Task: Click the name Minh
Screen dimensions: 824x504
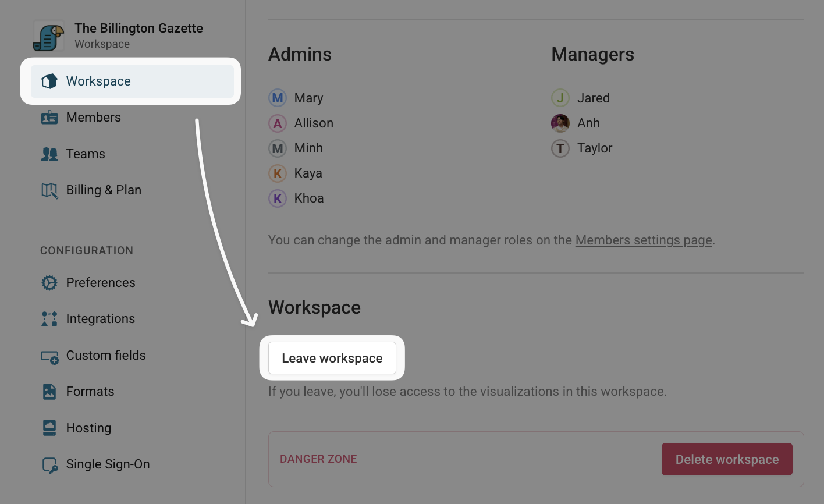Action: tap(308, 148)
